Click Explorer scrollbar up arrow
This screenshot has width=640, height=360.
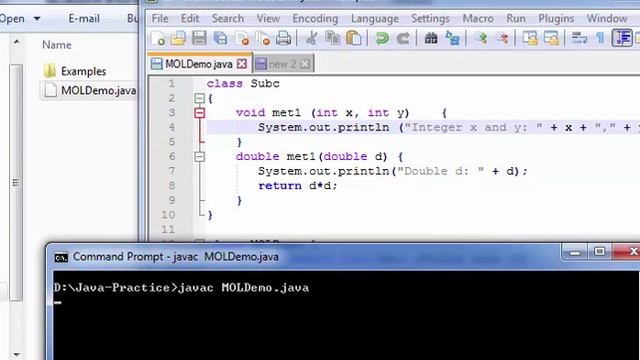[16, 42]
